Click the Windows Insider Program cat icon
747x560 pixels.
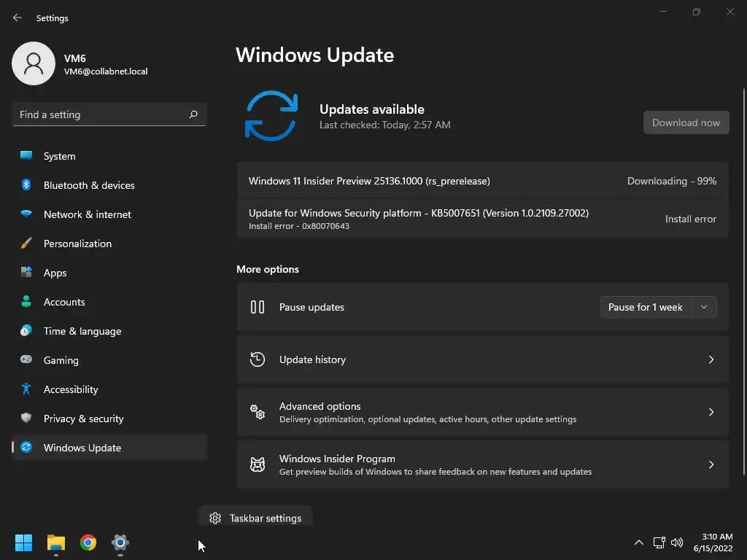pos(258,464)
